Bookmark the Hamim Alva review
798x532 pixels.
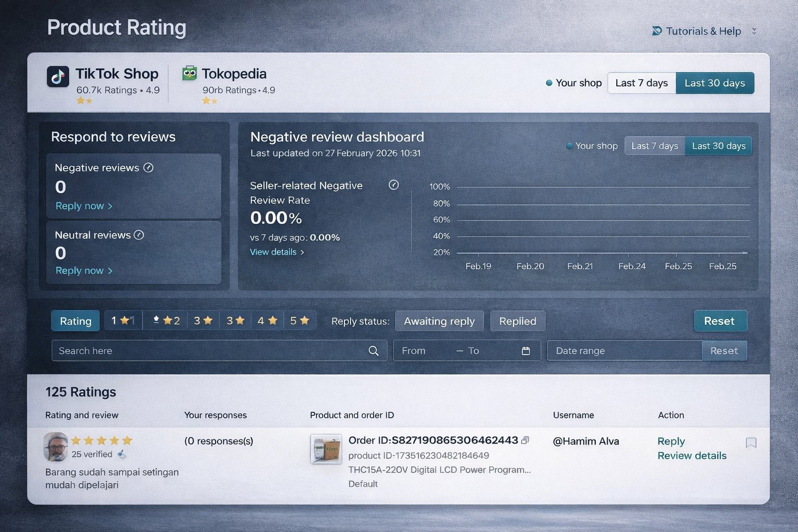tap(751, 443)
